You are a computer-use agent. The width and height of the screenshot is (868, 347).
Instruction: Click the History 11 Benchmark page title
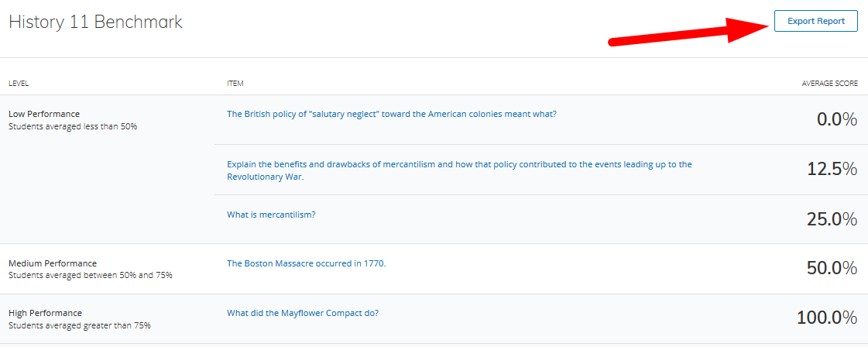(95, 22)
